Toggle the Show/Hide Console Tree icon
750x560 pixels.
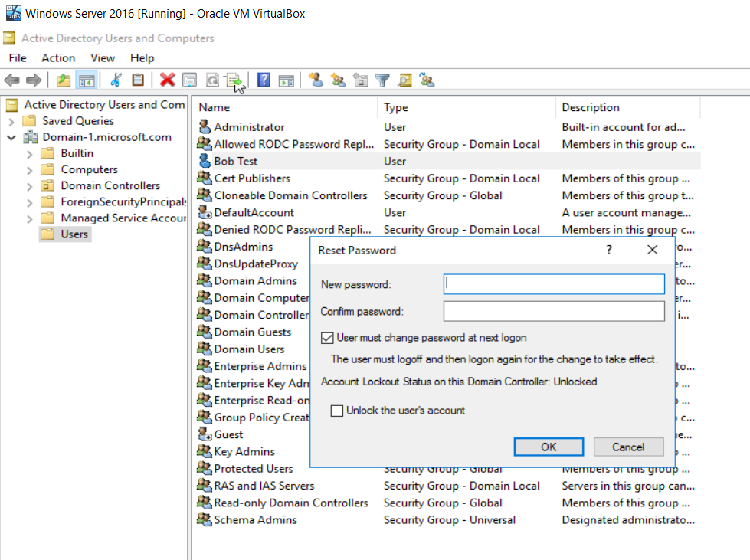(x=87, y=80)
